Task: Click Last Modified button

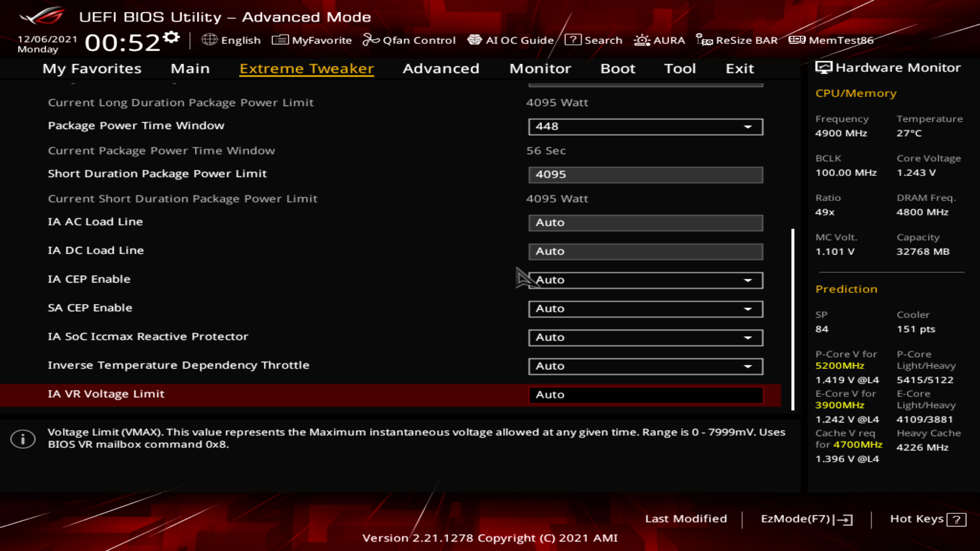Action: [x=685, y=519]
